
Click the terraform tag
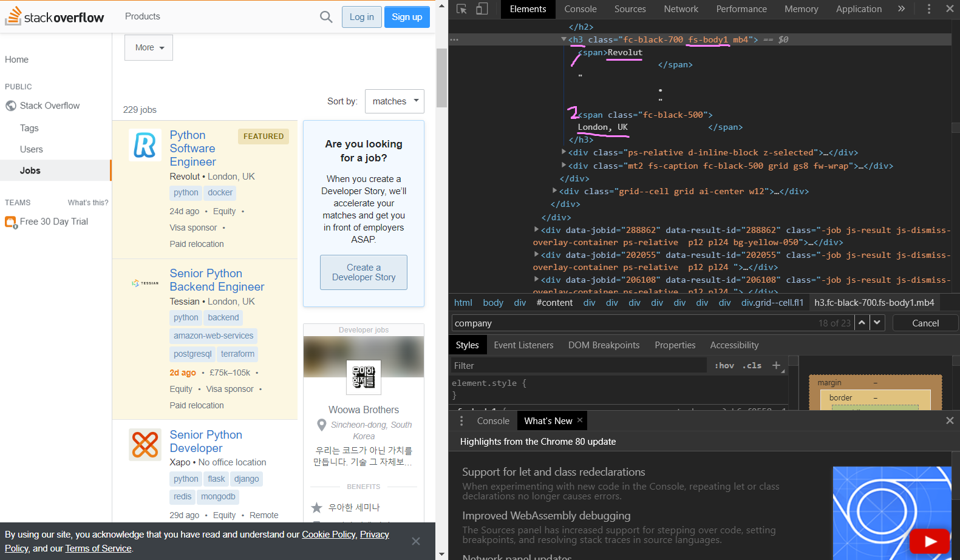237,354
